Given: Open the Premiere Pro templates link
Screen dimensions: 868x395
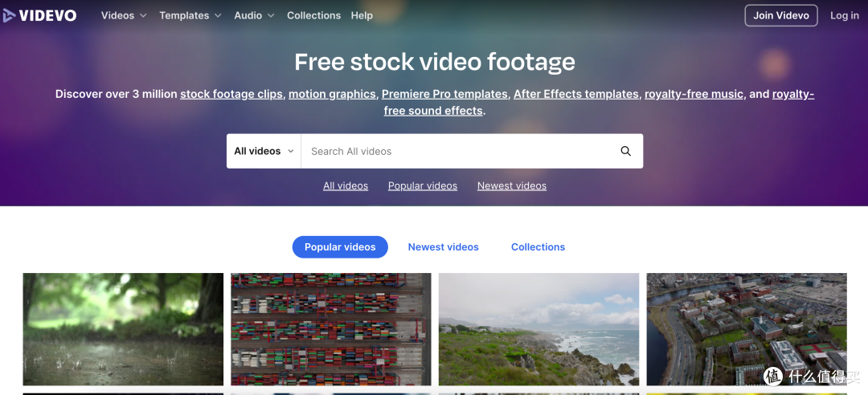Looking at the screenshot, I should [444, 94].
